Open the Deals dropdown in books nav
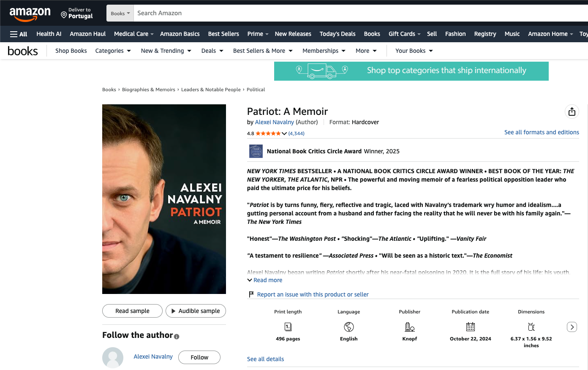The height and width of the screenshot is (370, 588). 212,51
